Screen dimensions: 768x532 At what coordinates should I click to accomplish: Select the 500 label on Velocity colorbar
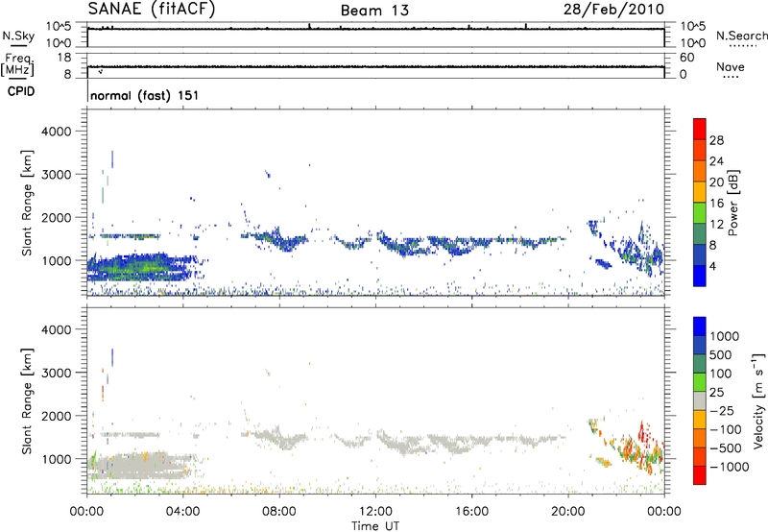point(720,354)
